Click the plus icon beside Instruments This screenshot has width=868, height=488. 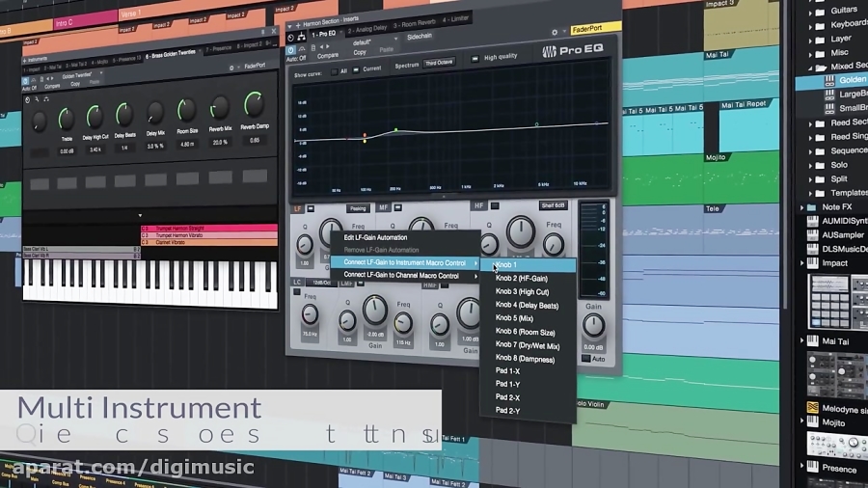point(25,59)
